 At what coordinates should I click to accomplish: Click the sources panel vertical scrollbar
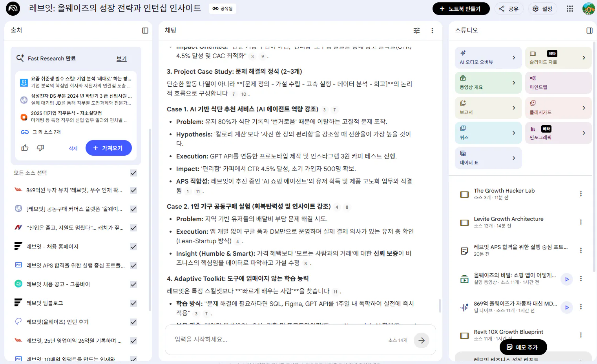pos(150,220)
